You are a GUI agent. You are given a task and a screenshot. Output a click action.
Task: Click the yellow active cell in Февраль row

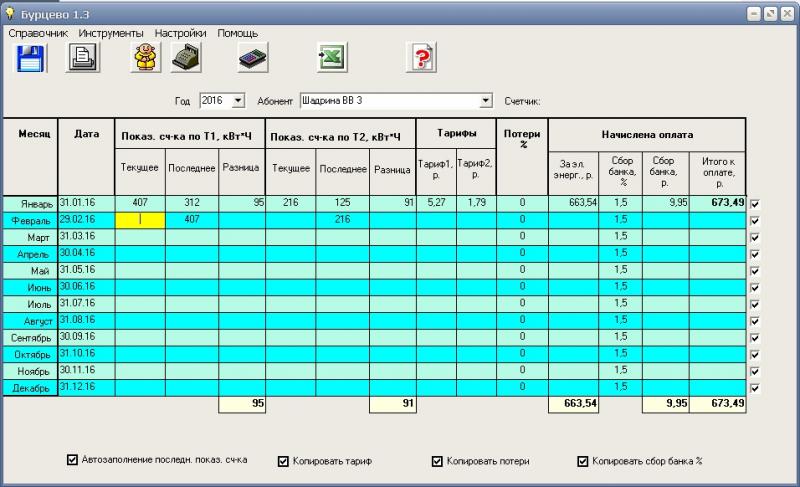click(140, 220)
